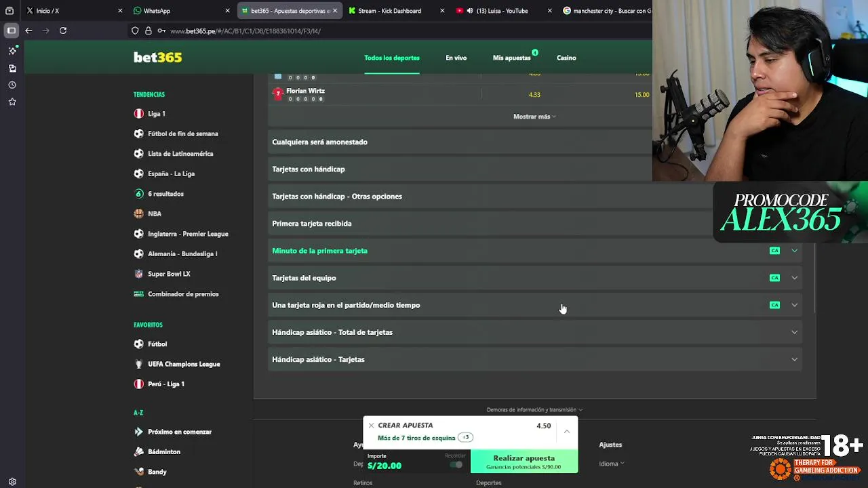Expand the Primera tarjeta recibida market

pyautogui.click(x=490, y=224)
